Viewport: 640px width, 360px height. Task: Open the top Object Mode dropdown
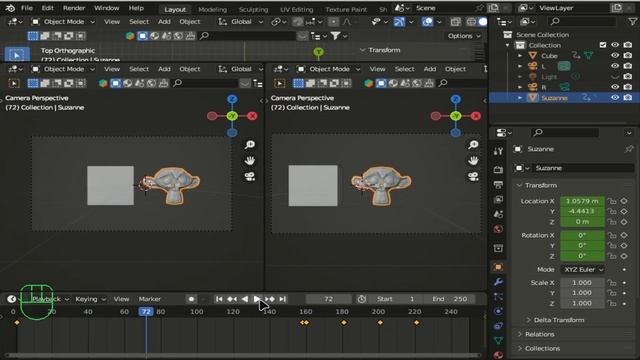click(x=63, y=22)
